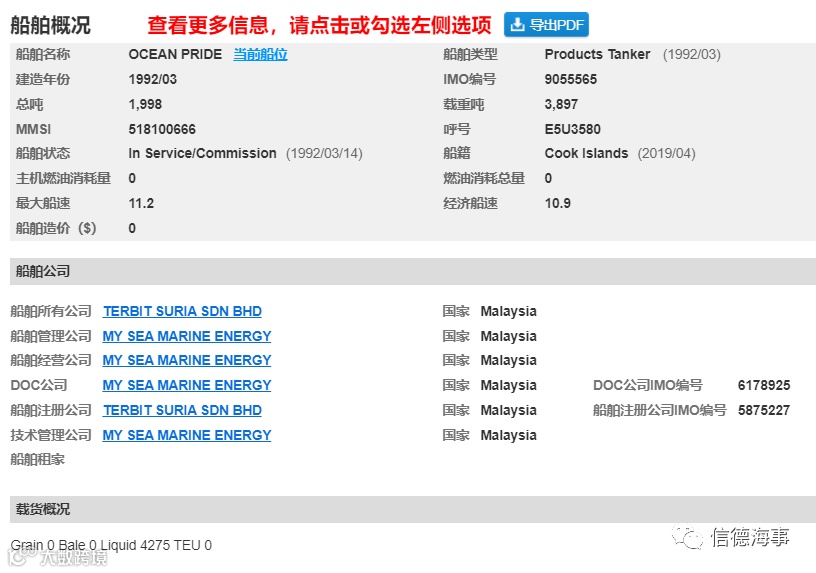816x573 pixels.
Task: Select IMO number 9055565
Action: tap(570, 79)
